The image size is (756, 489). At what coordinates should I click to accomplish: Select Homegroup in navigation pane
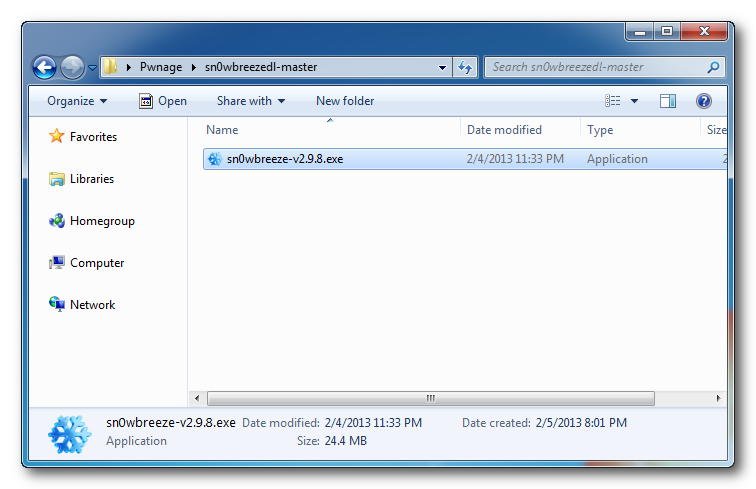coord(102,221)
